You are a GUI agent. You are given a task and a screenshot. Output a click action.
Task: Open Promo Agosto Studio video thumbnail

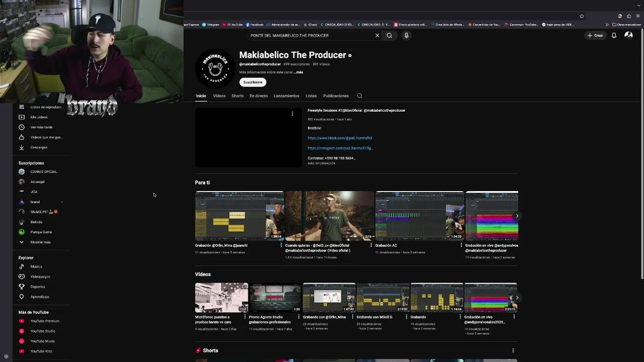click(x=275, y=298)
